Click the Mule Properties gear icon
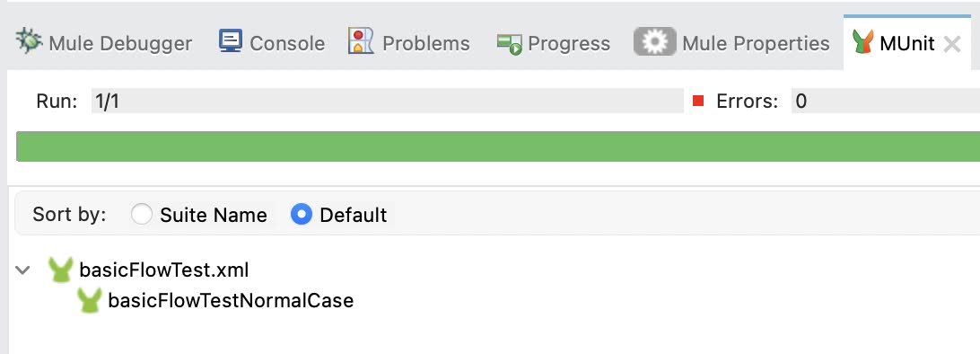 click(x=654, y=42)
